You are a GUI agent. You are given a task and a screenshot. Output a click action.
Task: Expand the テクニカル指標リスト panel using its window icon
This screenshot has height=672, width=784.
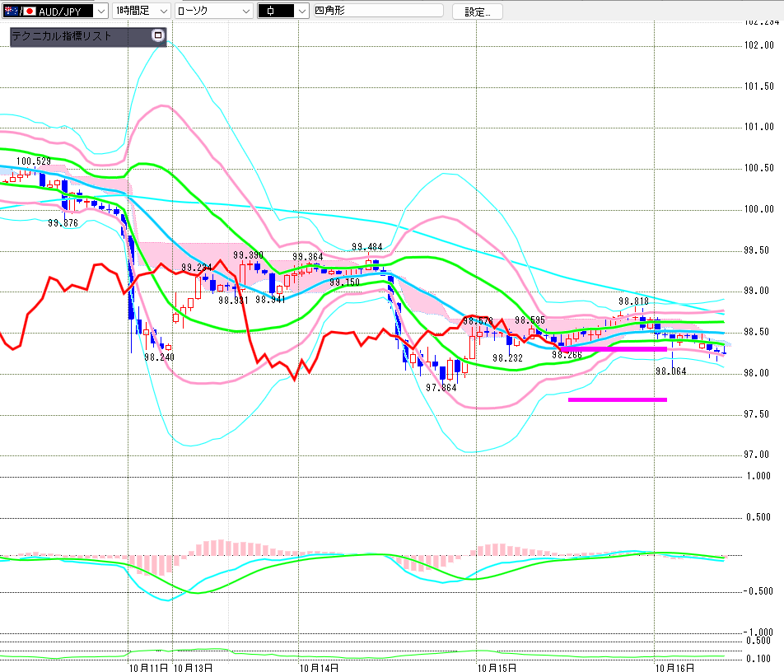tap(158, 35)
